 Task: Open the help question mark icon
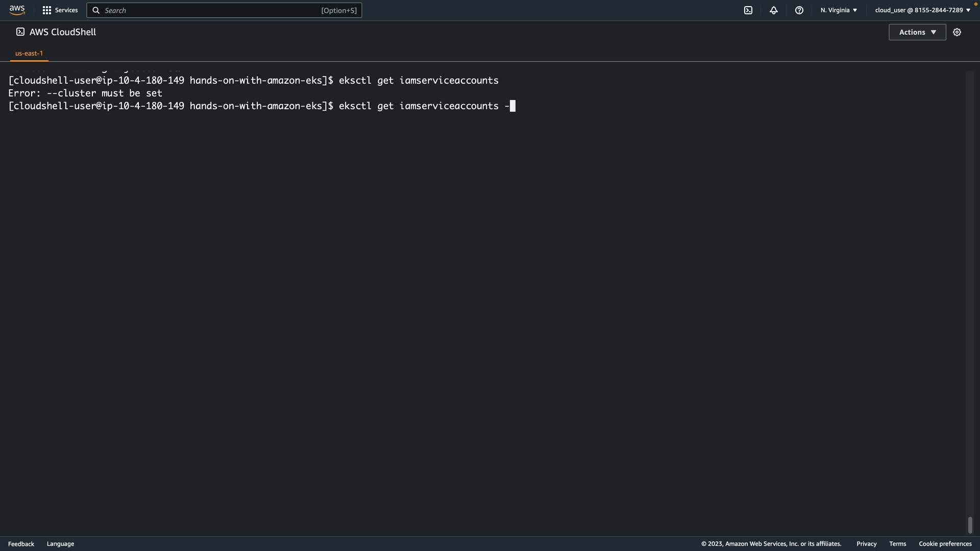point(799,10)
